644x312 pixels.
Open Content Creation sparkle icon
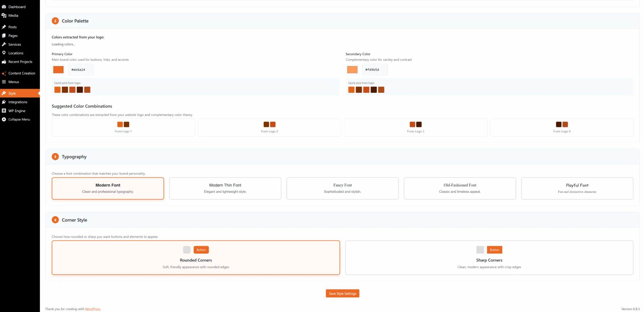(4, 73)
